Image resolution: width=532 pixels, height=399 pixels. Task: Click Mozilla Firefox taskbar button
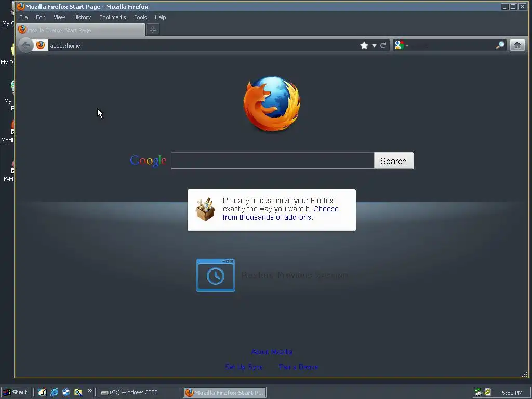(x=225, y=393)
